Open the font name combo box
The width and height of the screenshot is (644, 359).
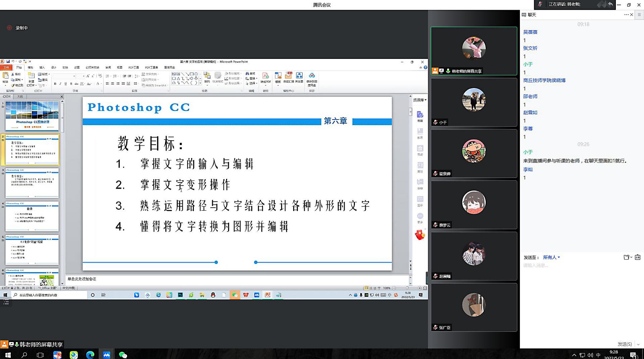[x=64, y=76]
